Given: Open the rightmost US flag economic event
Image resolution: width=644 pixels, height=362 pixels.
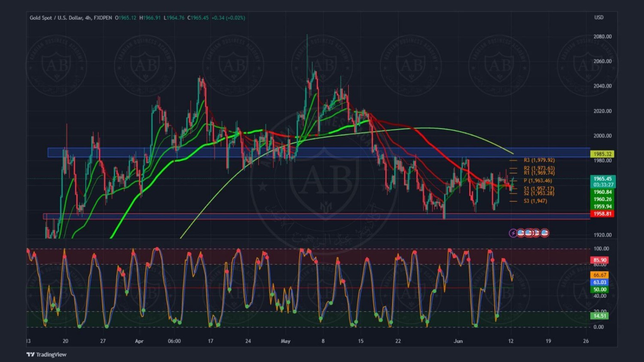Looking at the screenshot, I should tap(545, 233).
